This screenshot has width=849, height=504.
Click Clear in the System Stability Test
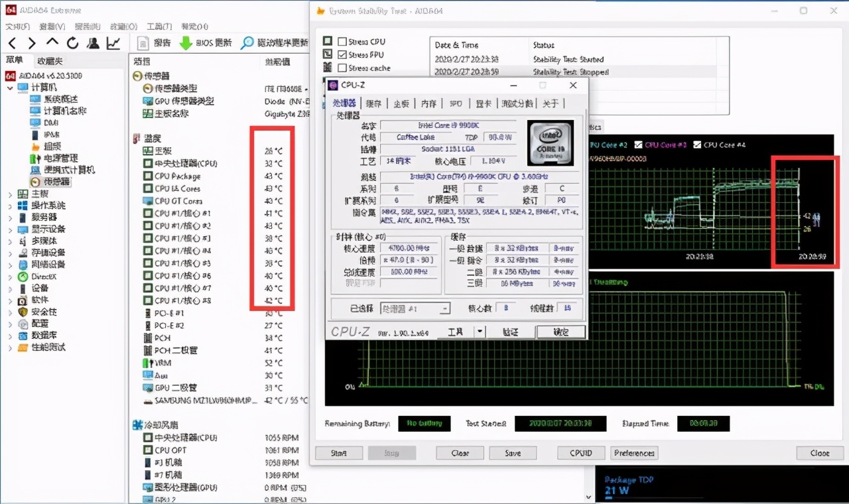[x=460, y=454]
